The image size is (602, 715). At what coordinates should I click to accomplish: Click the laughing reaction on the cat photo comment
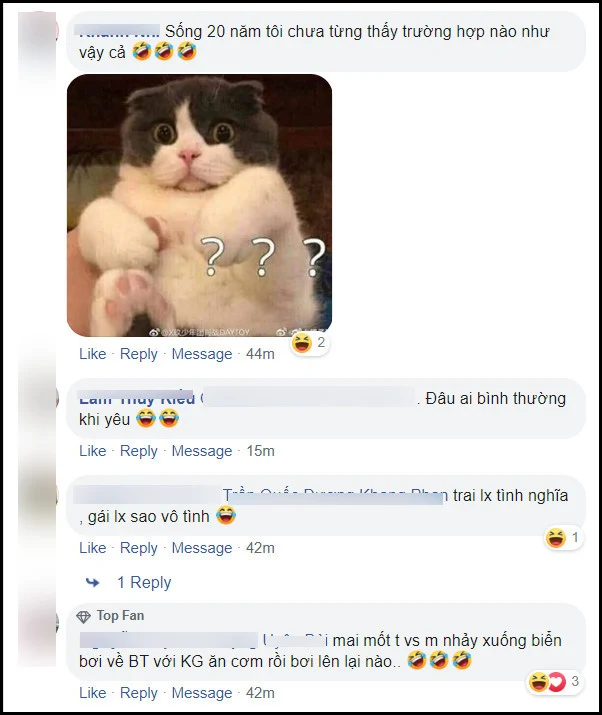309,343
